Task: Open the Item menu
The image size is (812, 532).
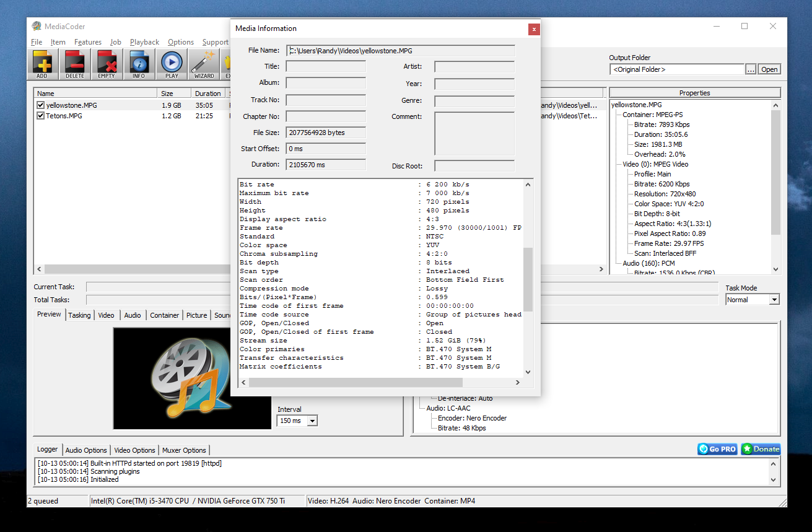Action: point(58,42)
